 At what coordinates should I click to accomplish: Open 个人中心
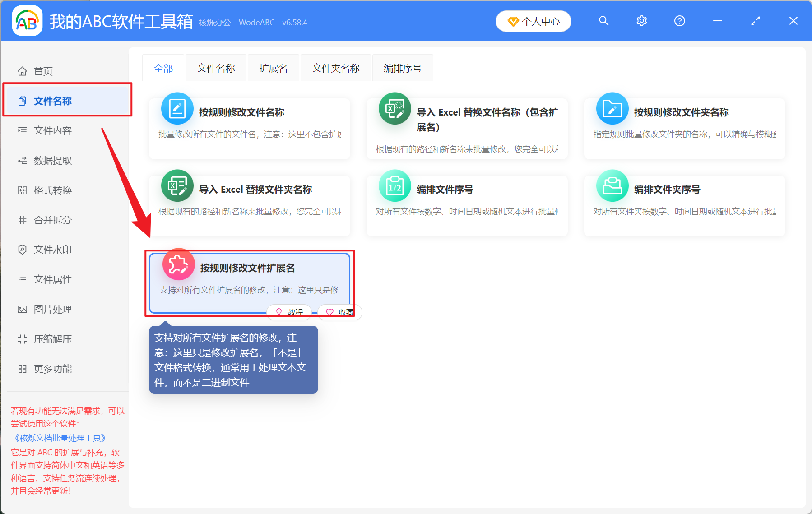coord(533,21)
